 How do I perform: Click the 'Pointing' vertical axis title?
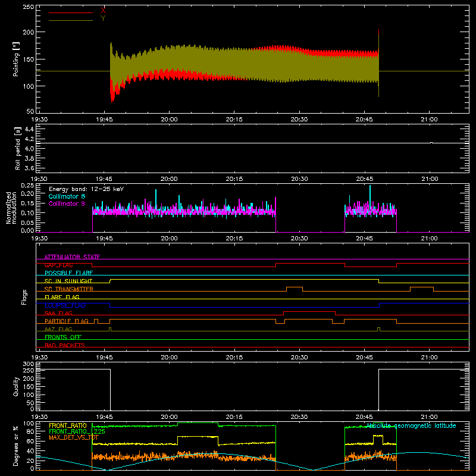click(x=16, y=59)
